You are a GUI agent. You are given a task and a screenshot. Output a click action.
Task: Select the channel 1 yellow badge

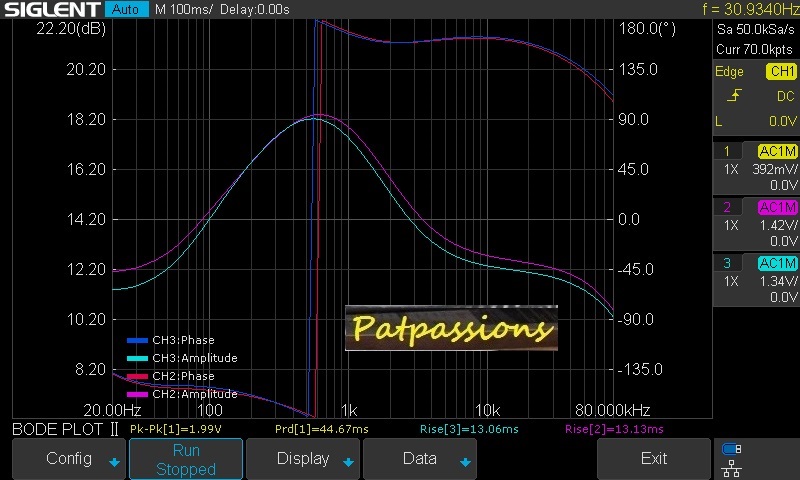726,151
